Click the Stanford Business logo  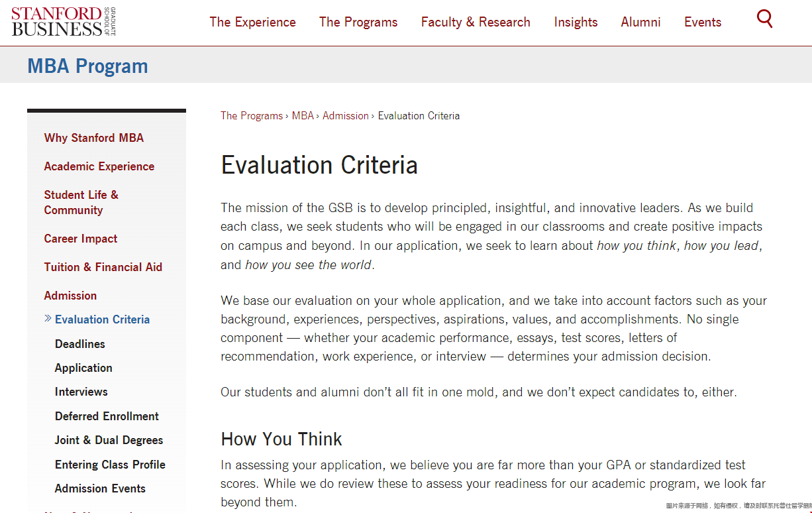(64, 21)
